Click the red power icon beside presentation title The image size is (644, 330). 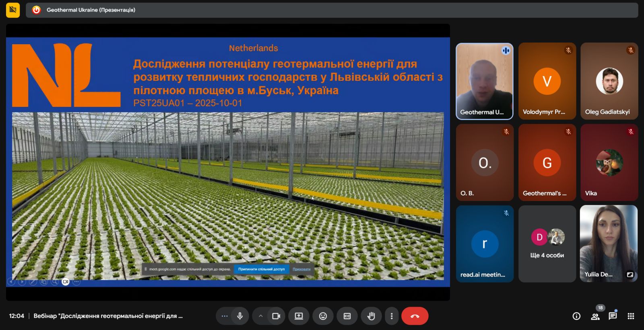36,10
